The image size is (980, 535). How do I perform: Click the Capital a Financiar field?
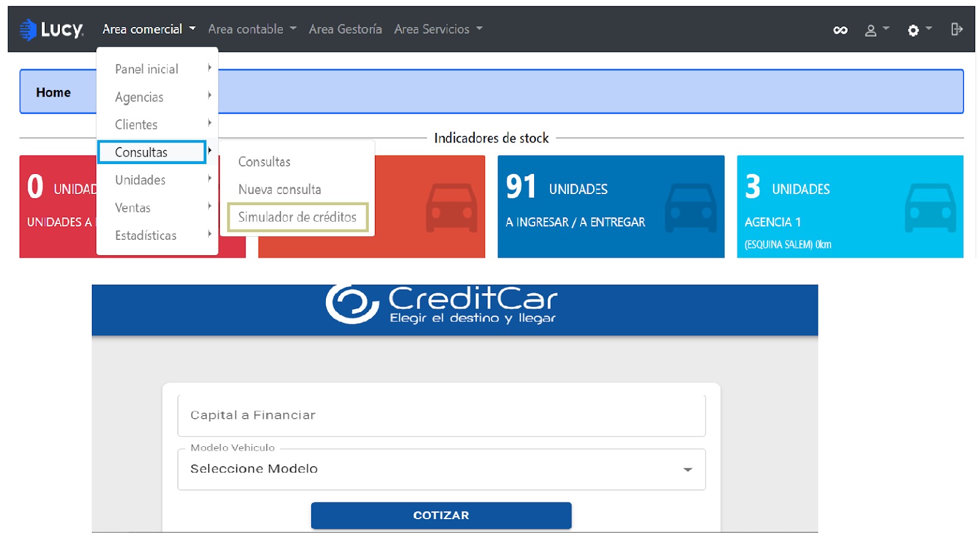[442, 415]
